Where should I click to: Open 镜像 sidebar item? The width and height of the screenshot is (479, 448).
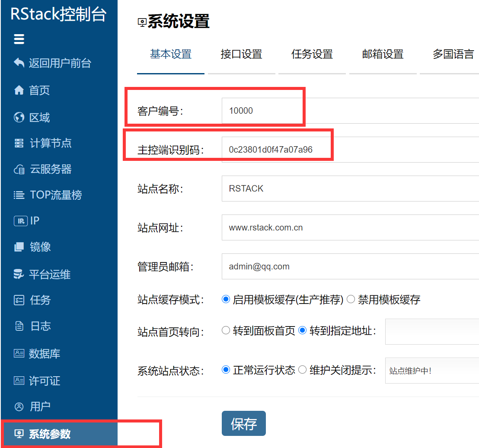[40, 247]
